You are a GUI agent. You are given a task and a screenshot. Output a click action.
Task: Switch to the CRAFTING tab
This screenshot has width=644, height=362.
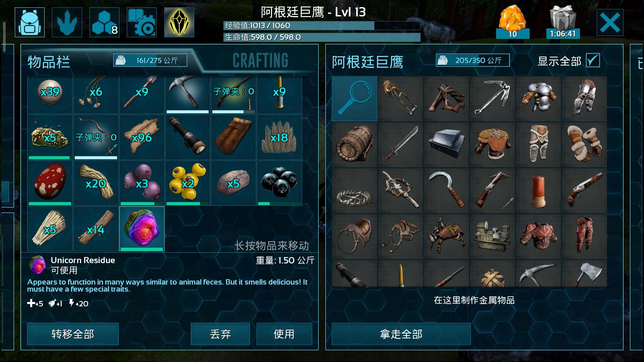[260, 61]
